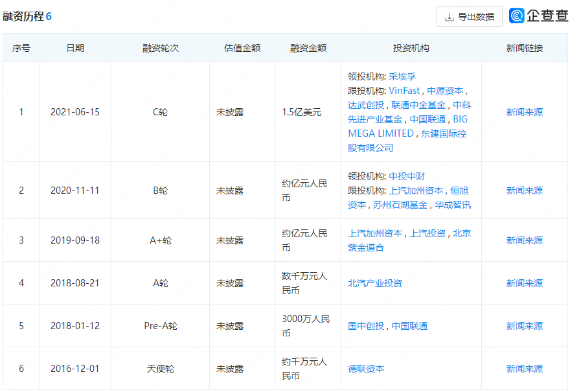This screenshot has height=392, width=570.
Task: Open the 华成智讯 investor link
Action: (453, 205)
